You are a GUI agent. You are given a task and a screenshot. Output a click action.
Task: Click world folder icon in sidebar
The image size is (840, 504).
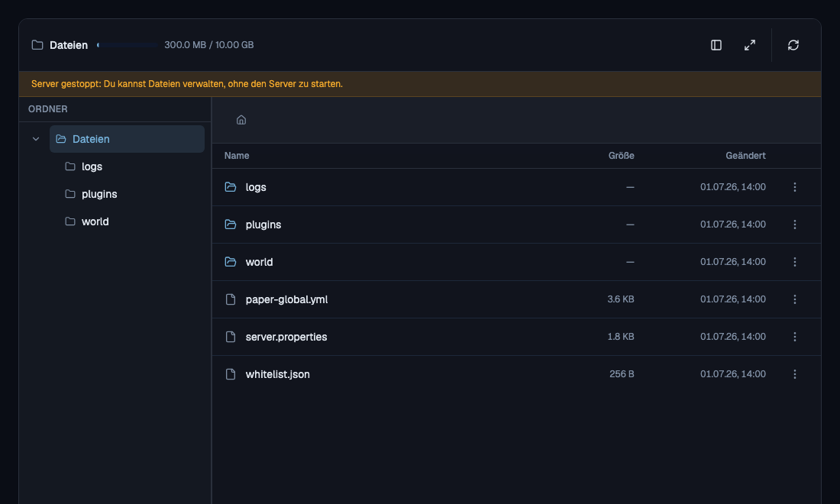[70, 221]
